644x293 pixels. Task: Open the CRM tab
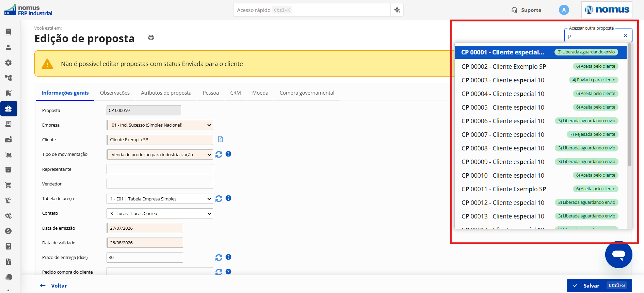(236, 93)
